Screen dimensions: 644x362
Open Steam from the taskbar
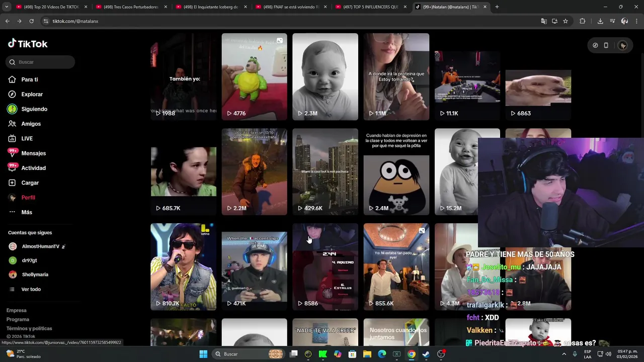pyautogui.click(x=426, y=354)
